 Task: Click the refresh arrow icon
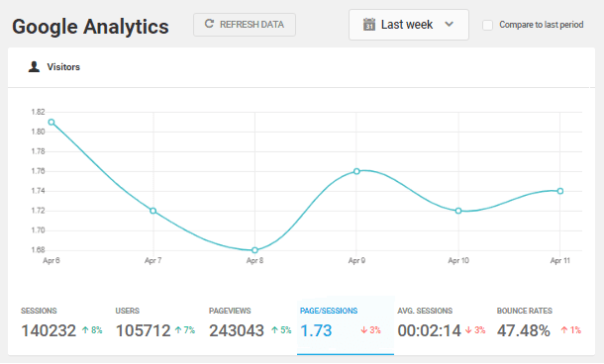209,24
